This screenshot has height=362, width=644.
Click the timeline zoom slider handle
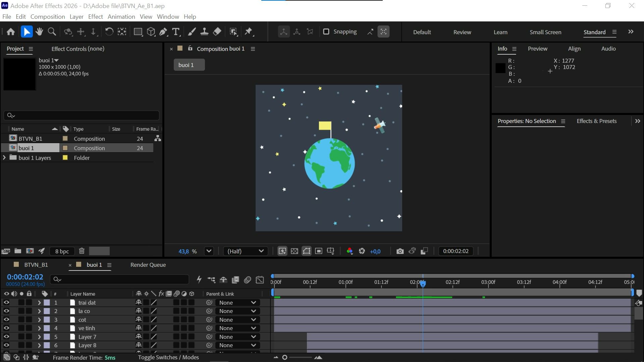click(x=285, y=357)
